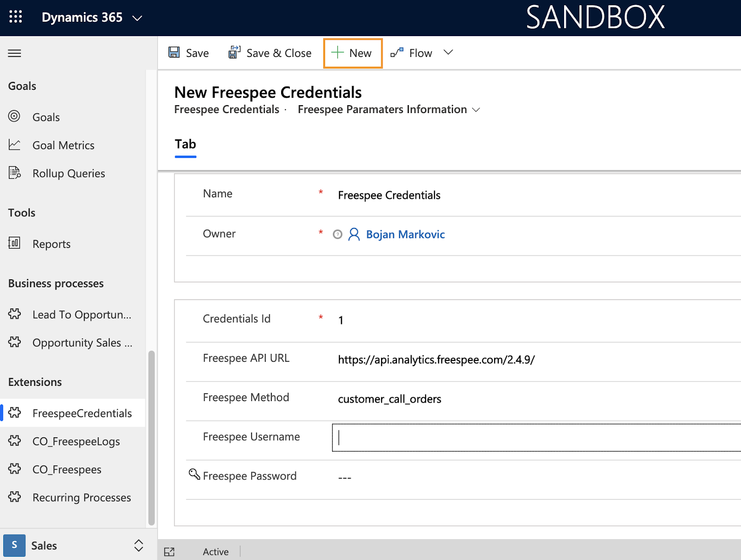741x560 pixels.
Task: Open the app launcher waffle icon
Action: tap(15, 17)
